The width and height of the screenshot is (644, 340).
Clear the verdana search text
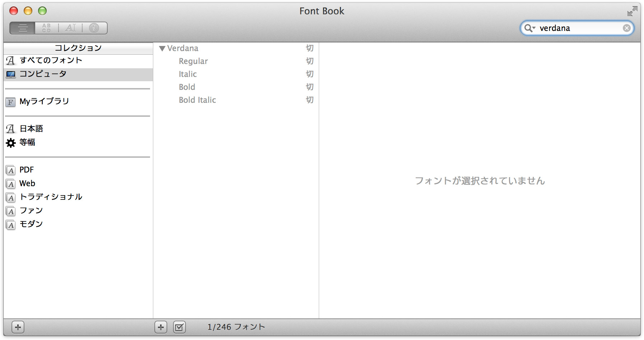click(626, 28)
